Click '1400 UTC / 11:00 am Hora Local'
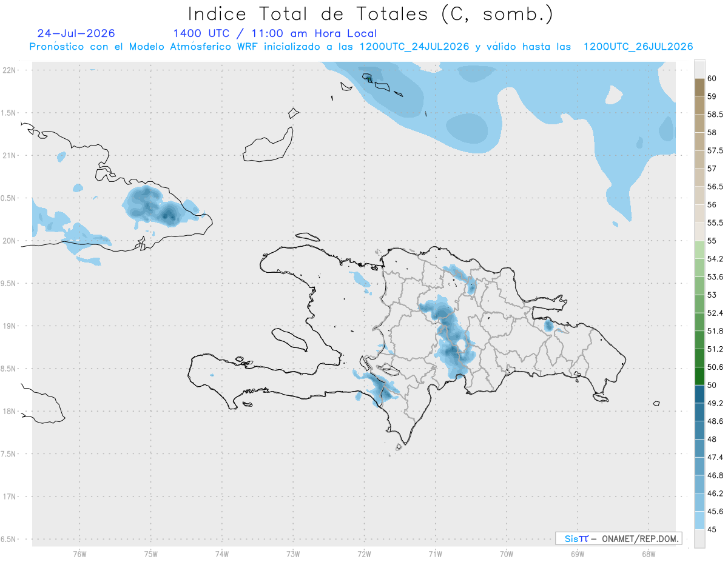The width and height of the screenshot is (728, 562). point(275,33)
